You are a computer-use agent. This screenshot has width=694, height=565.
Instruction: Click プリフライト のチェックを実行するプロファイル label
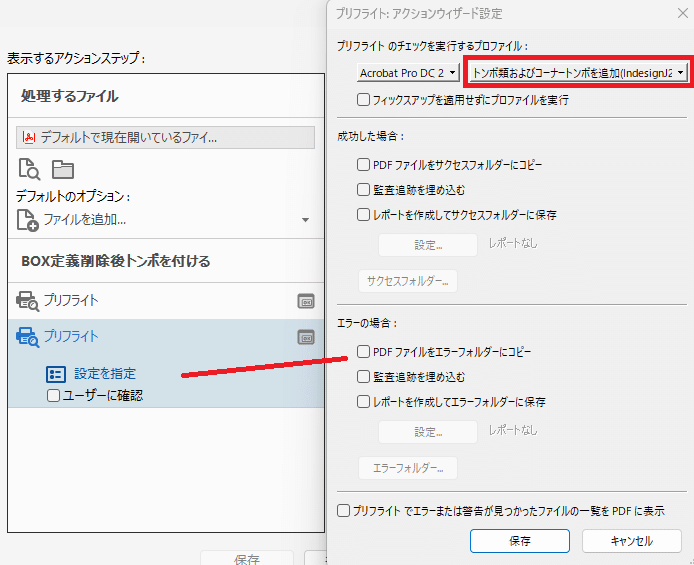(x=432, y=46)
